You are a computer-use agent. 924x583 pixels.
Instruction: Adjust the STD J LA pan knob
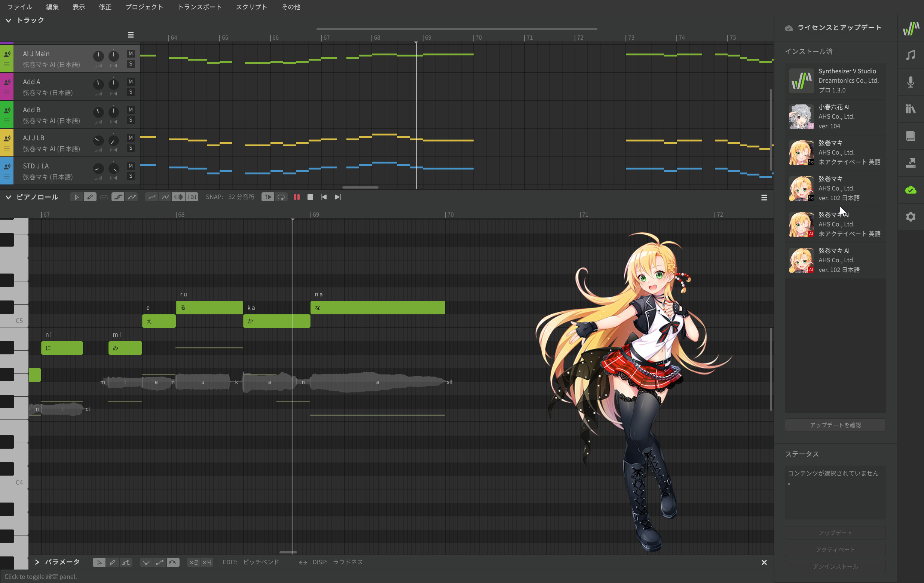coord(114,168)
